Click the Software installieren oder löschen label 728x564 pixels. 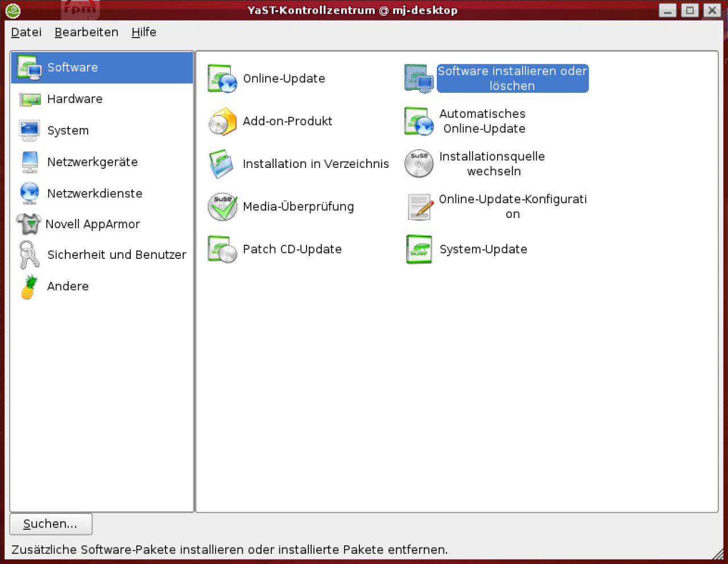pos(512,79)
